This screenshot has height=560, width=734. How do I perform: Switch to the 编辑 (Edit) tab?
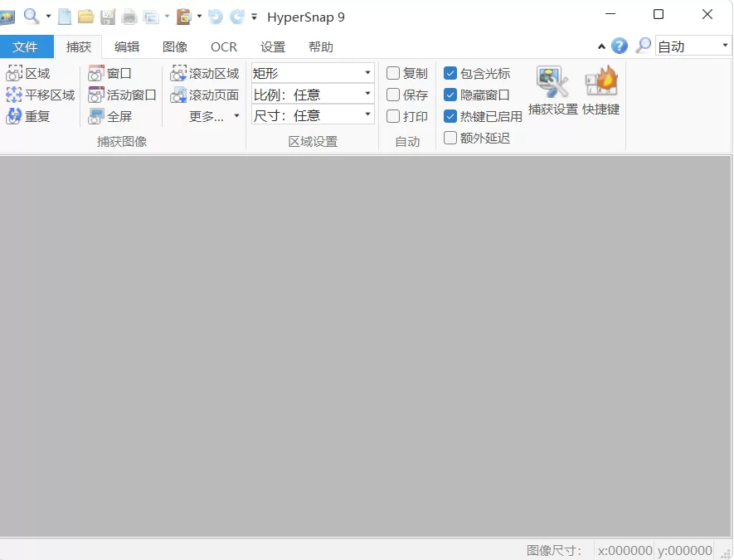tap(126, 47)
